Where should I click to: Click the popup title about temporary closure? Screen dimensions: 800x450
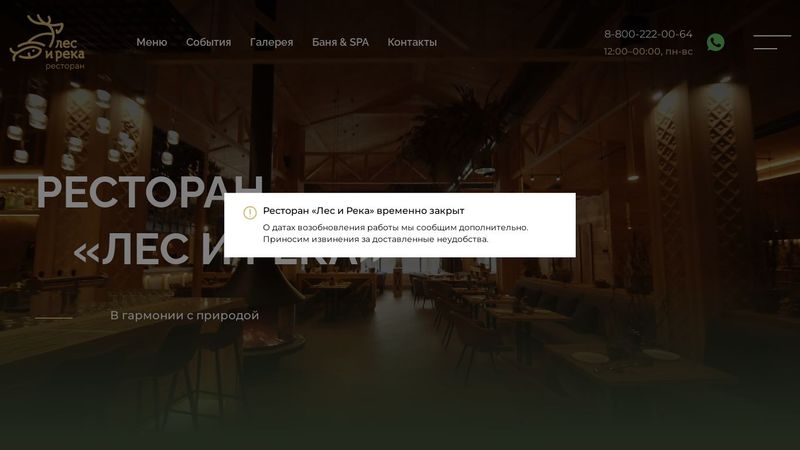(x=363, y=211)
